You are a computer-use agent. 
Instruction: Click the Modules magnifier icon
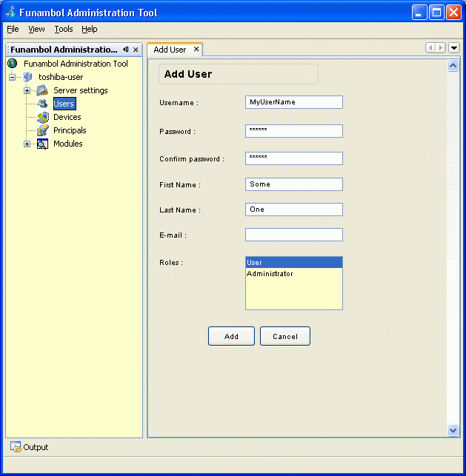coord(42,144)
